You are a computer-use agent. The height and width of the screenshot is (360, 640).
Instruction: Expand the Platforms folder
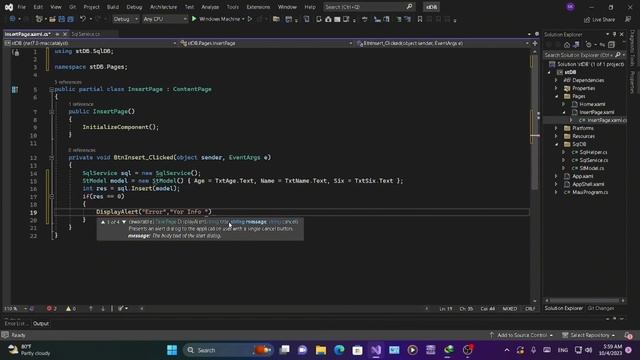[x=556, y=128]
